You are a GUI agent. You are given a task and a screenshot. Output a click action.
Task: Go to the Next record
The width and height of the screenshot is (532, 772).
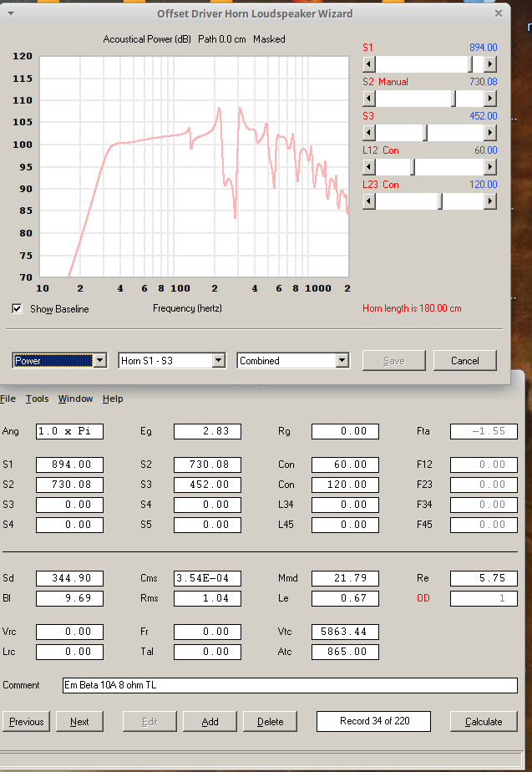pos(79,722)
